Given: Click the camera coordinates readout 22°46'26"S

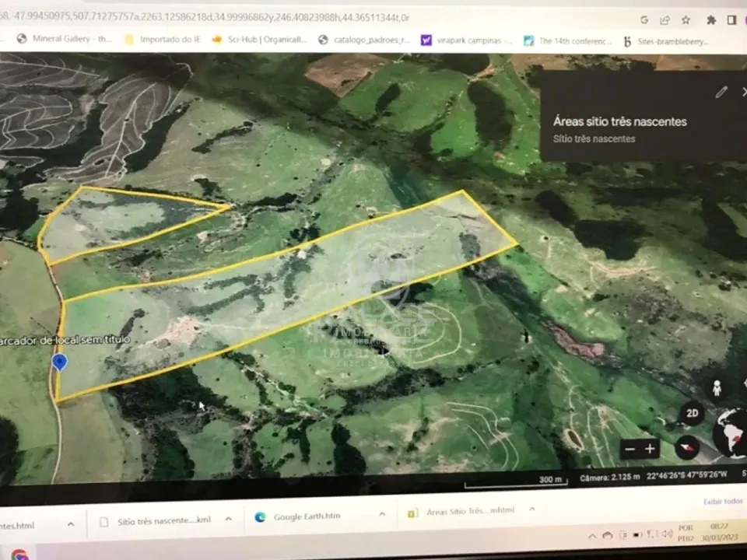Looking at the screenshot, I should click(x=687, y=476).
